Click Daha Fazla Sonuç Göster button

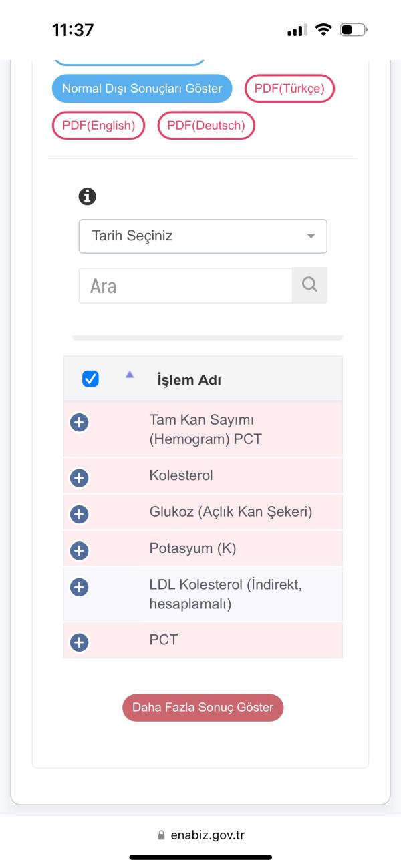(x=203, y=708)
